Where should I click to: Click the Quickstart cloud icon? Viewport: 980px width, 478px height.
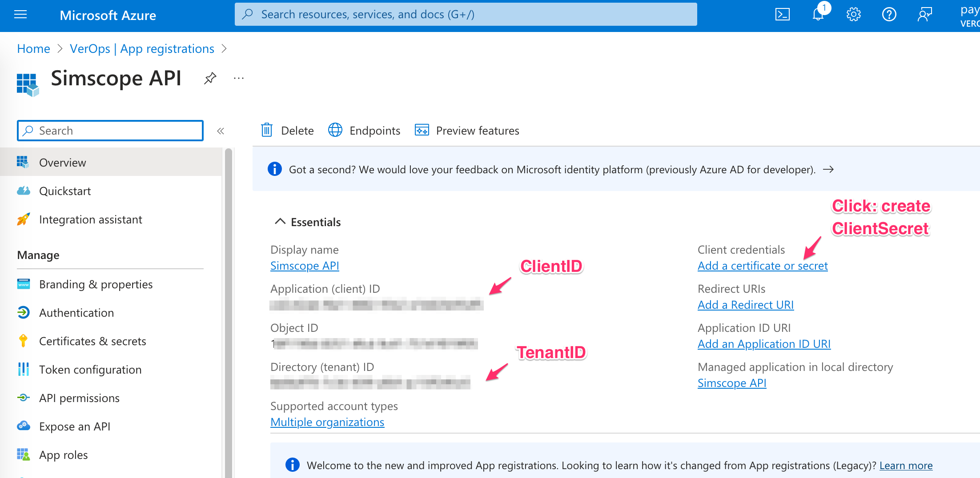click(x=23, y=191)
